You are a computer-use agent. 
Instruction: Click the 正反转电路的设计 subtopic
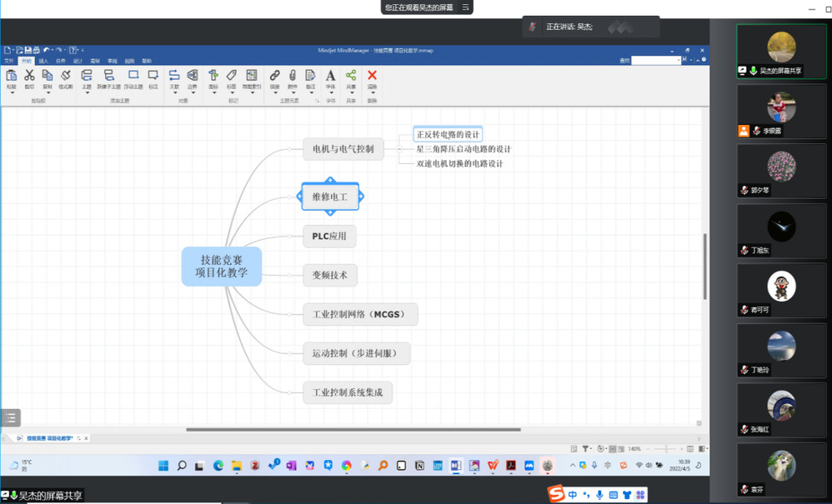click(448, 134)
